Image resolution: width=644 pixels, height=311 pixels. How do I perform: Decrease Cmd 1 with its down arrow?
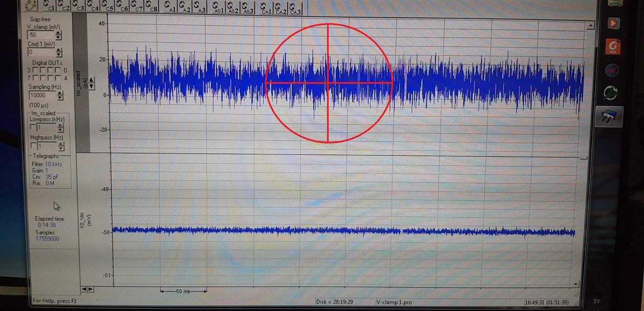pos(58,55)
